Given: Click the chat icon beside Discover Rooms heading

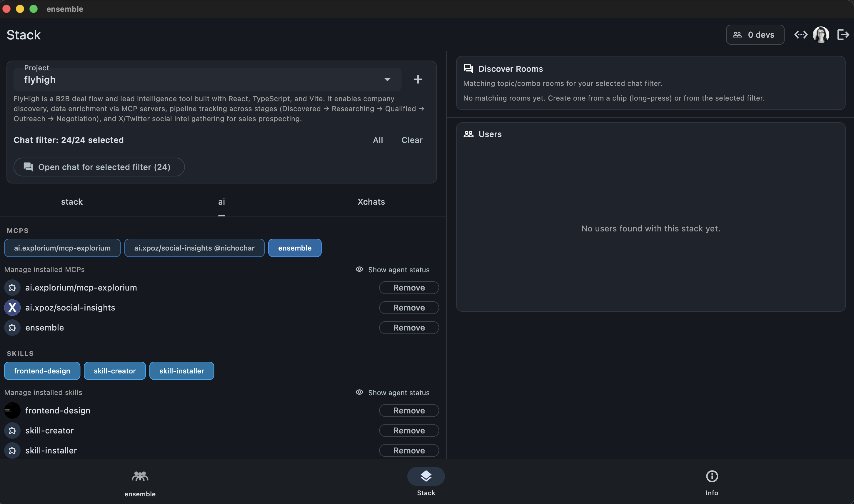Looking at the screenshot, I should 468,68.
